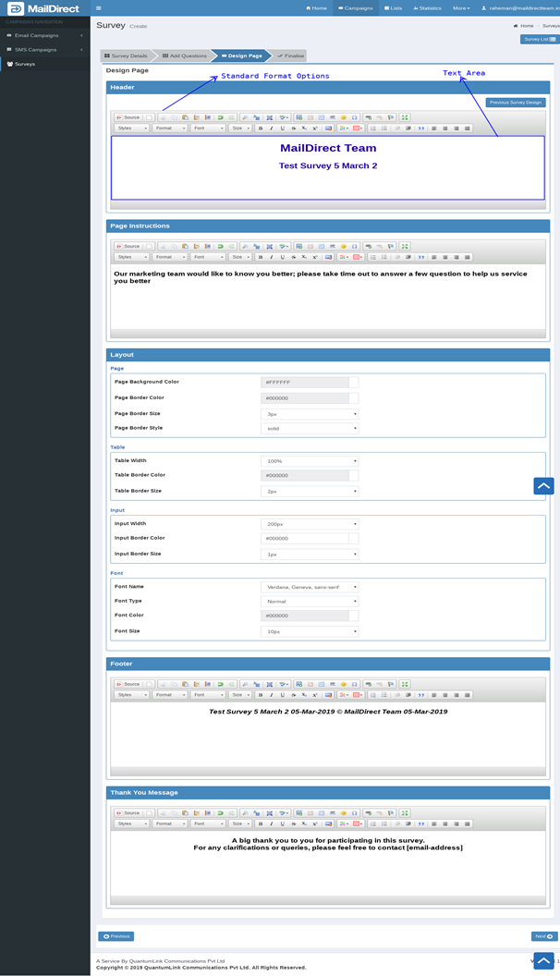The height and width of the screenshot is (976, 560).
Task: Open Surveys in the left sidebar
Action: pos(25,64)
